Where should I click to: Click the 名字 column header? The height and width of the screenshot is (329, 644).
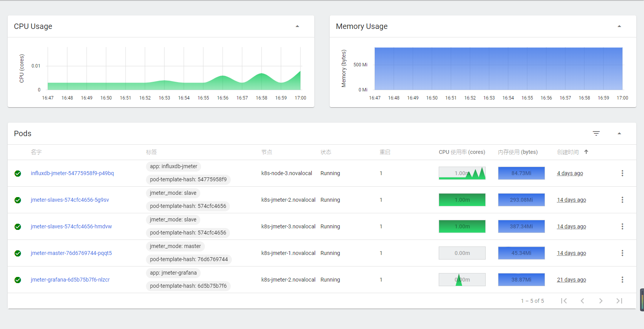click(x=36, y=152)
